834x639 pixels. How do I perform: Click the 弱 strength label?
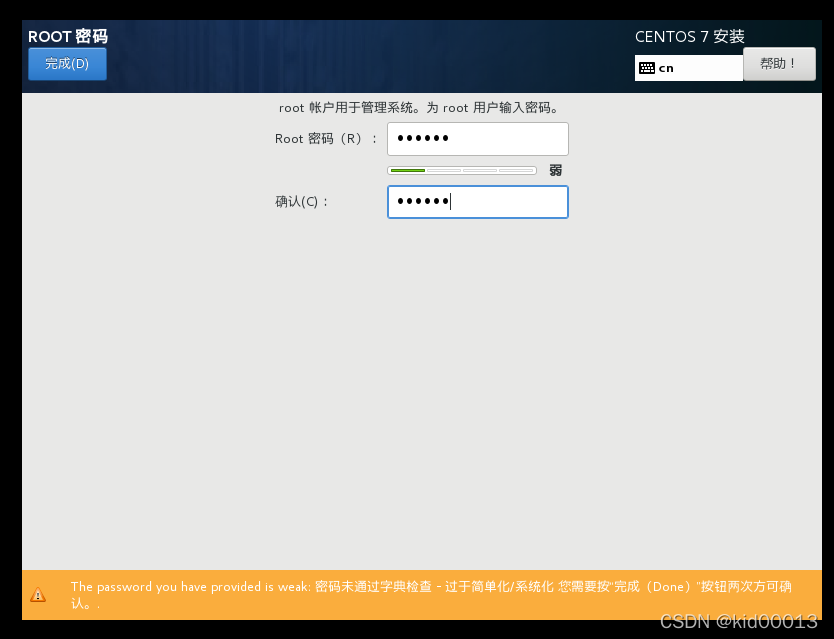(555, 170)
